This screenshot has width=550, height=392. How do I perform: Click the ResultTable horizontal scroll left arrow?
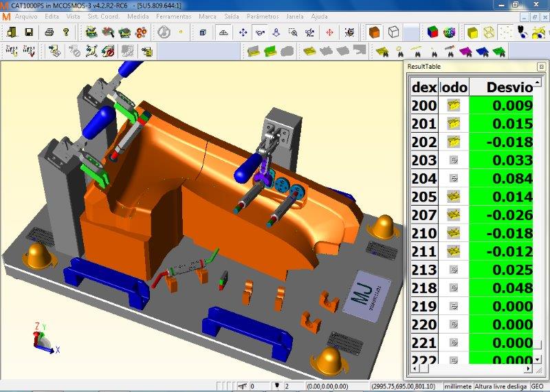(x=415, y=369)
